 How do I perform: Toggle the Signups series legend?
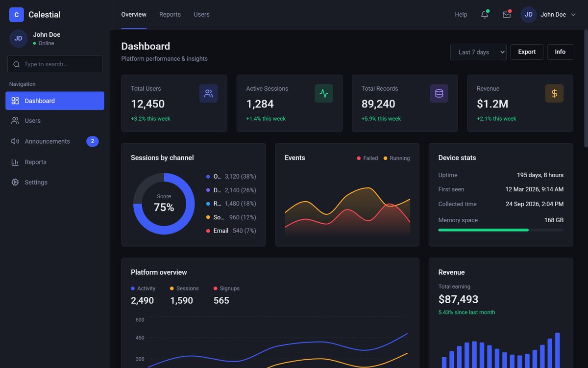click(226, 289)
